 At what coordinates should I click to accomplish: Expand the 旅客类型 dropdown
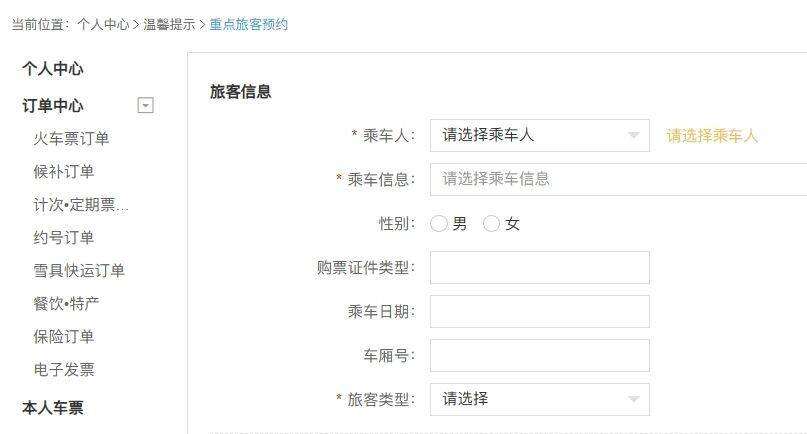(x=539, y=399)
